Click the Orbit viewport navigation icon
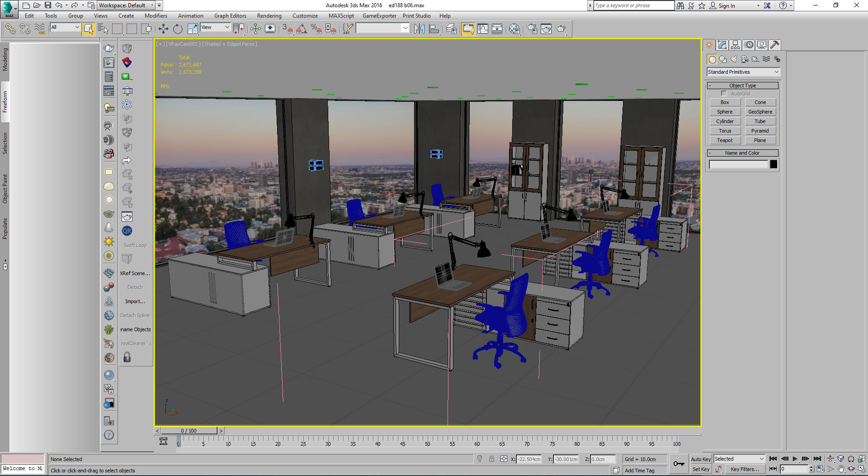Image resolution: width=868 pixels, height=476 pixels. [851, 469]
